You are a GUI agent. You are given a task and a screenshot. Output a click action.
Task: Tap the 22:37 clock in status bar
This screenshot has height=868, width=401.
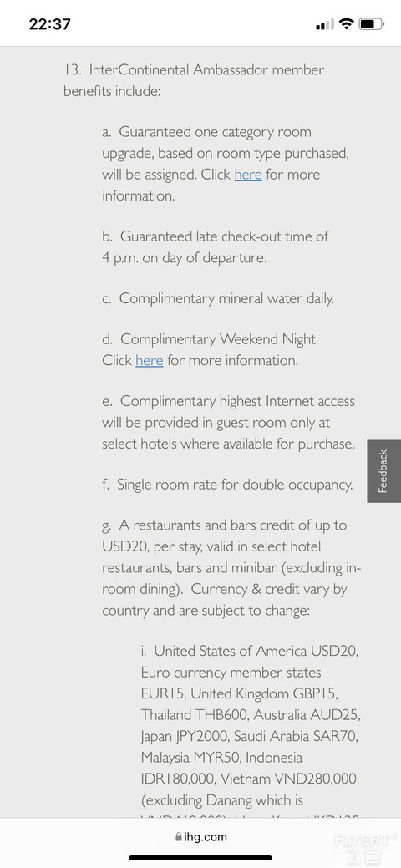click(50, 24)
